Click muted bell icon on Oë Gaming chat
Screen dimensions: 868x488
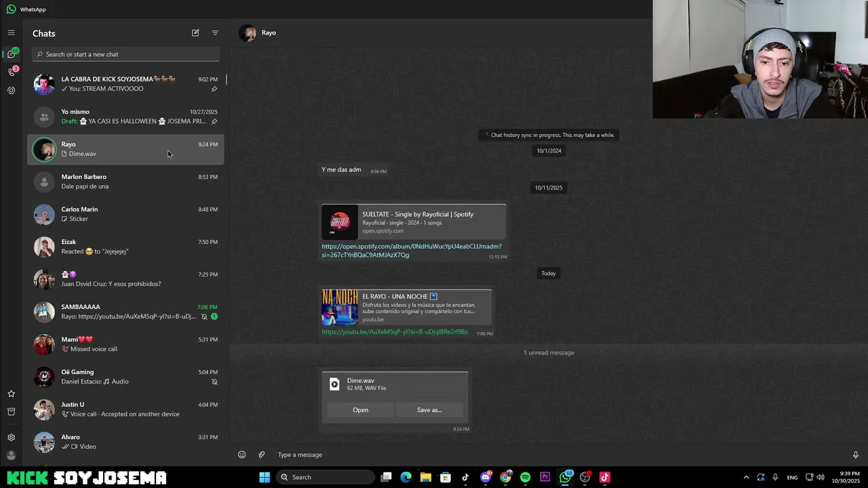pyautogui.click(x=214, y=382)
